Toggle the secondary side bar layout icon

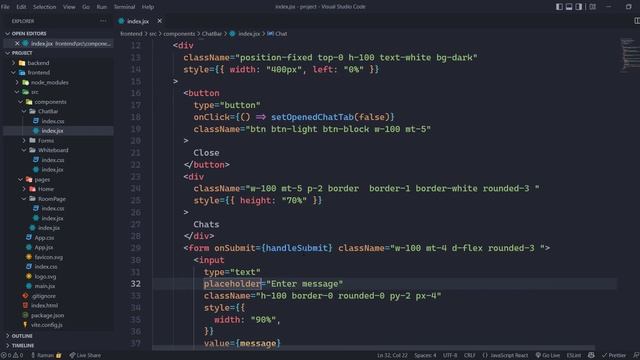pyautogui.click(x=579, y=7)
